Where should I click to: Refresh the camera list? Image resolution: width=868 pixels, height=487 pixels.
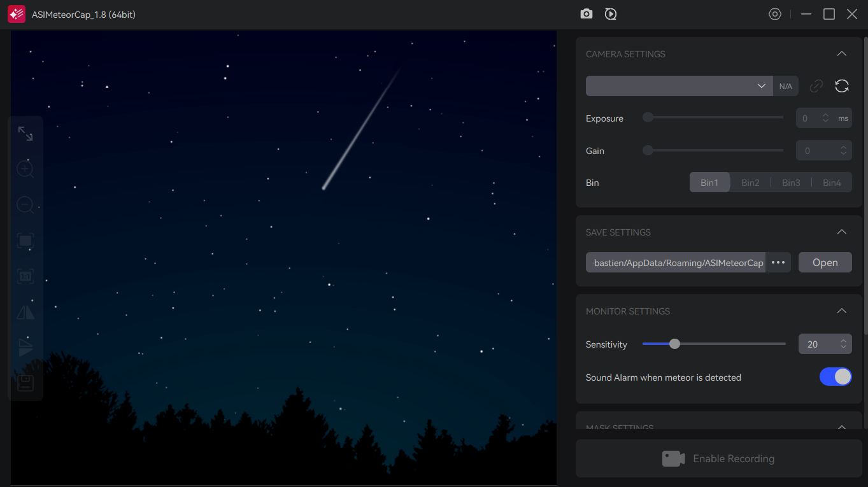click(x=842, y=86)
